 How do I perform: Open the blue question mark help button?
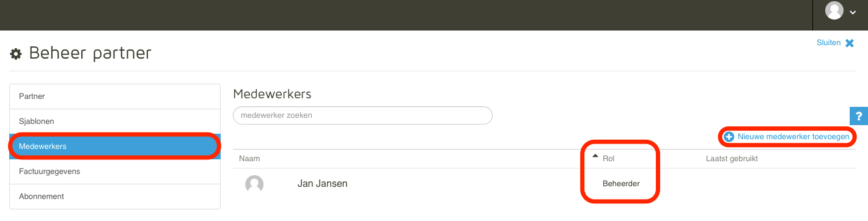[859, 116]
